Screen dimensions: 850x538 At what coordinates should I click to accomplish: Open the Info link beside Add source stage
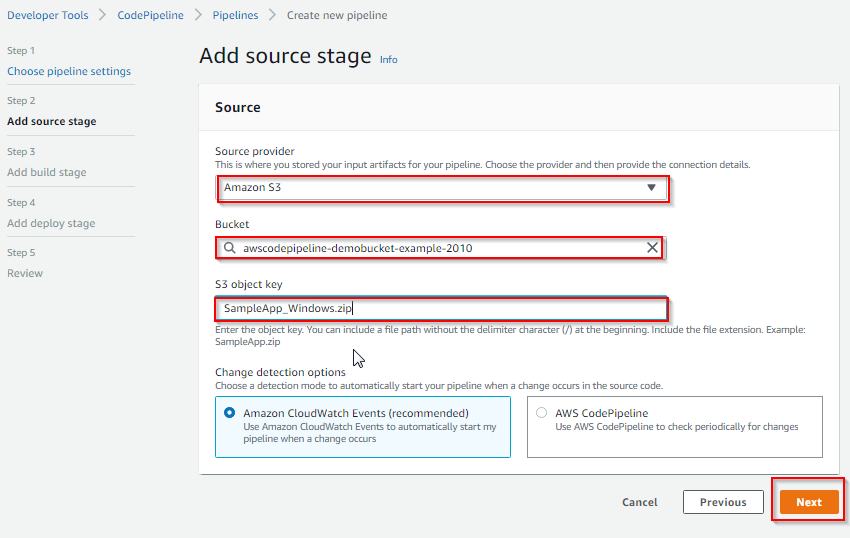(x=388, y=60)
